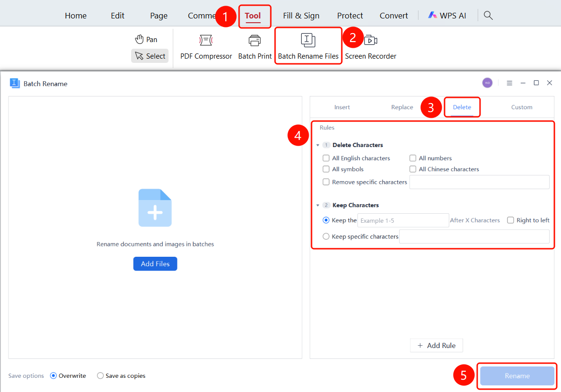
Task: Go to the Custom tab
Action: point(522,107)
